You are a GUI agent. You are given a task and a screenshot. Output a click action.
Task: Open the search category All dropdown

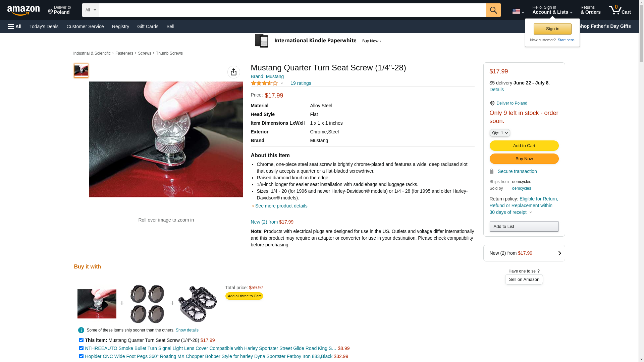[x=91, y=10]
